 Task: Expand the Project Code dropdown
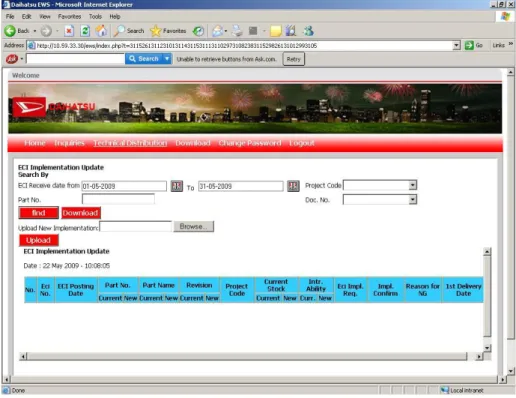point(413,185)
